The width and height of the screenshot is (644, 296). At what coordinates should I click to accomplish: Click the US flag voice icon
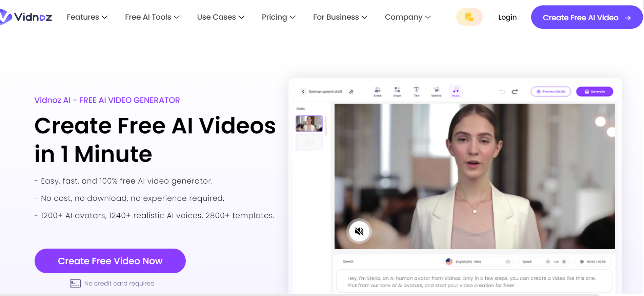(x=449, y=261)
